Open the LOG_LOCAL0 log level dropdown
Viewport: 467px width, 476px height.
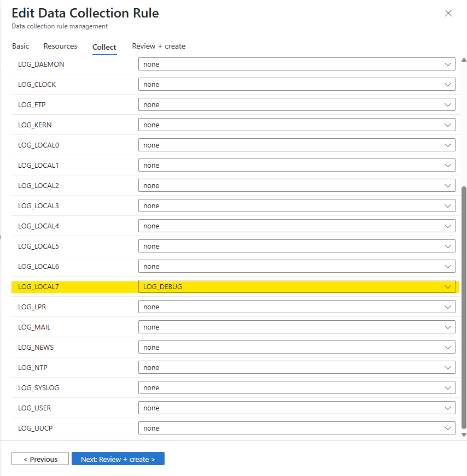click(x=296, y=145)
